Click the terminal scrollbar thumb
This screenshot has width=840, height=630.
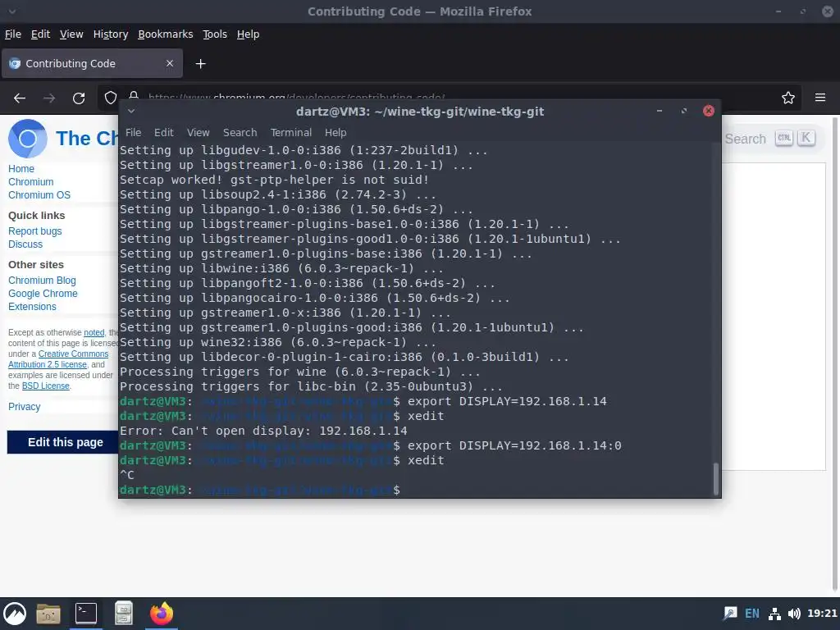[715, 478]
